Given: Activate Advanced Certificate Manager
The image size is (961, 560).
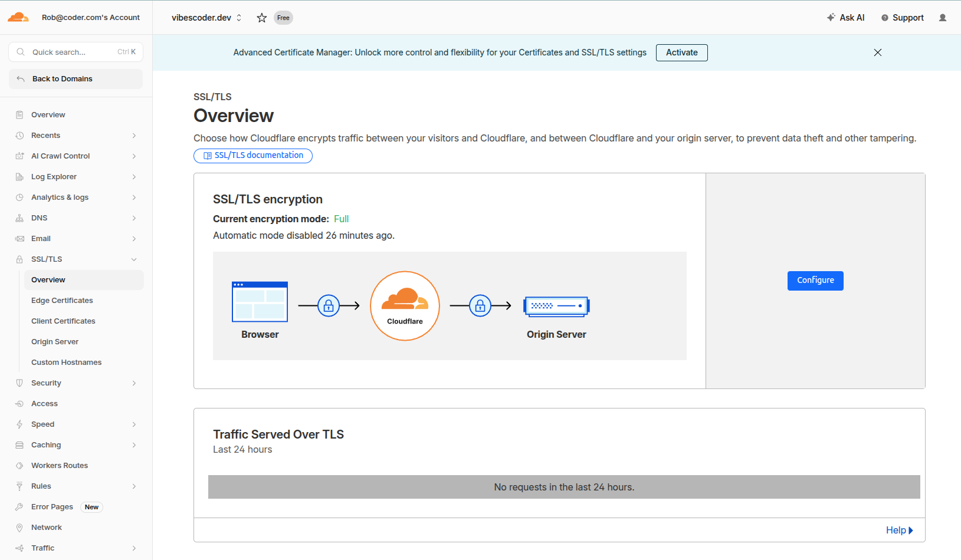Looking at the screenshot, I should [x=681, y=52].
